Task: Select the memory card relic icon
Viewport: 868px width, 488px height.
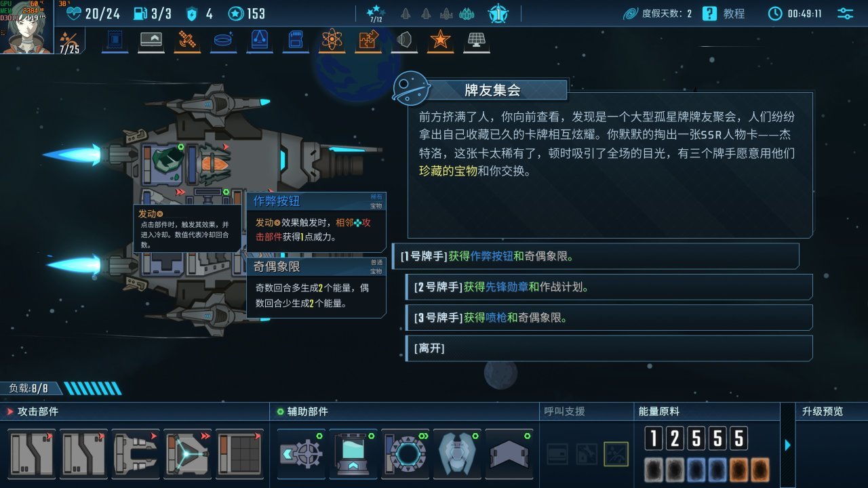Action: pyautogui.click(x=296, y=41)
